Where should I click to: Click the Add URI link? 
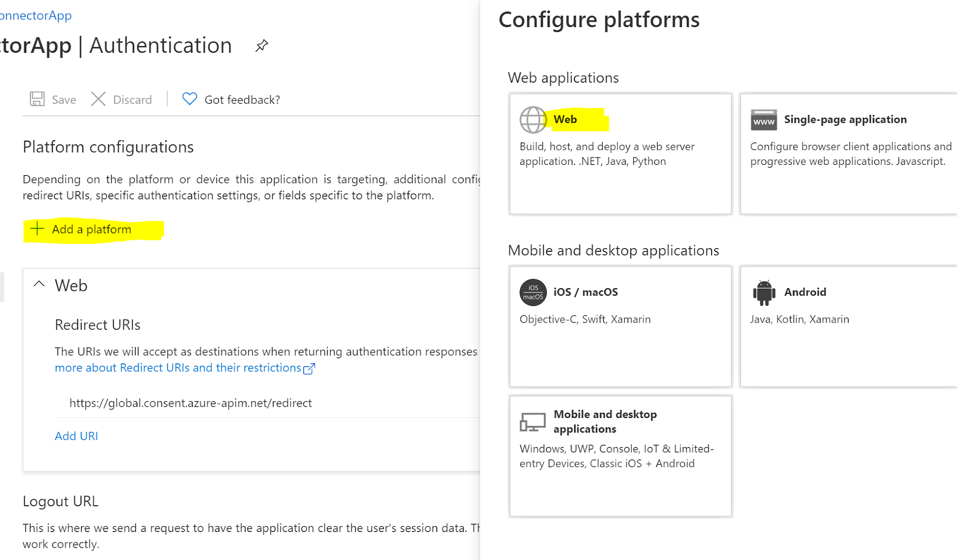(x=76, y=436)
